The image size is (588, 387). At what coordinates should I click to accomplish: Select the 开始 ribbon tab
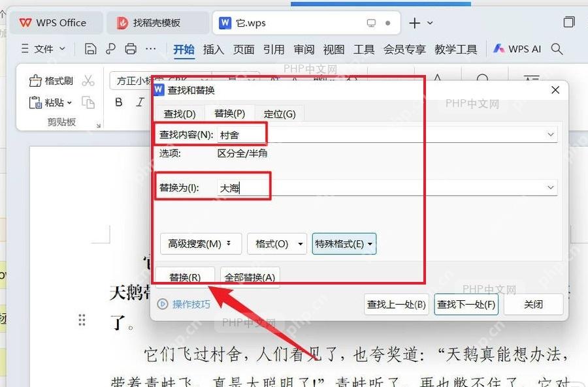coord(184,49)
